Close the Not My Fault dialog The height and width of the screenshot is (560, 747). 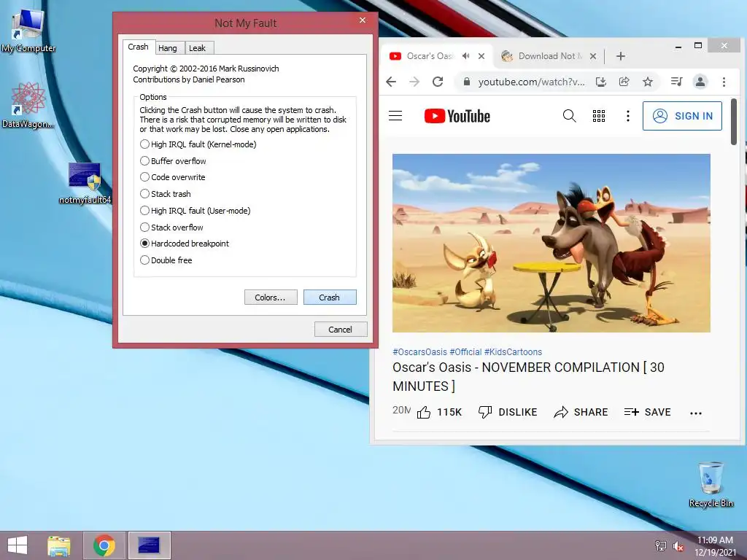point(363,20)
